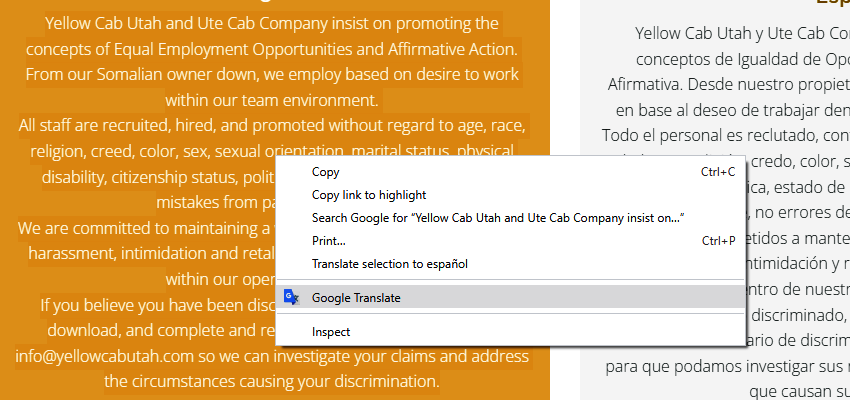Viewport: 850px width, 400px height.
Task: Click Spanish line 'Todo el personal es reclutado'
Action: click(726, 136)
